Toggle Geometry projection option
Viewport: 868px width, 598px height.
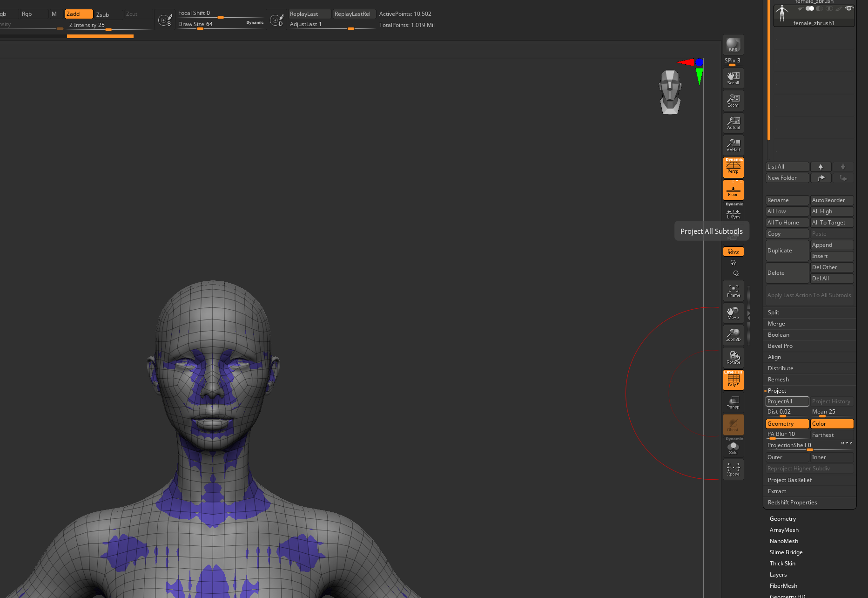tap(787, 424)
